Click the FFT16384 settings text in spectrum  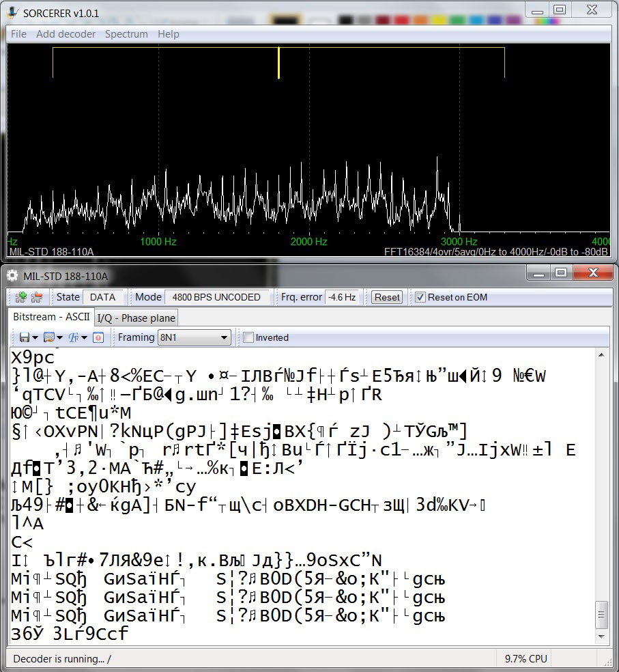[x=496, y=251]
